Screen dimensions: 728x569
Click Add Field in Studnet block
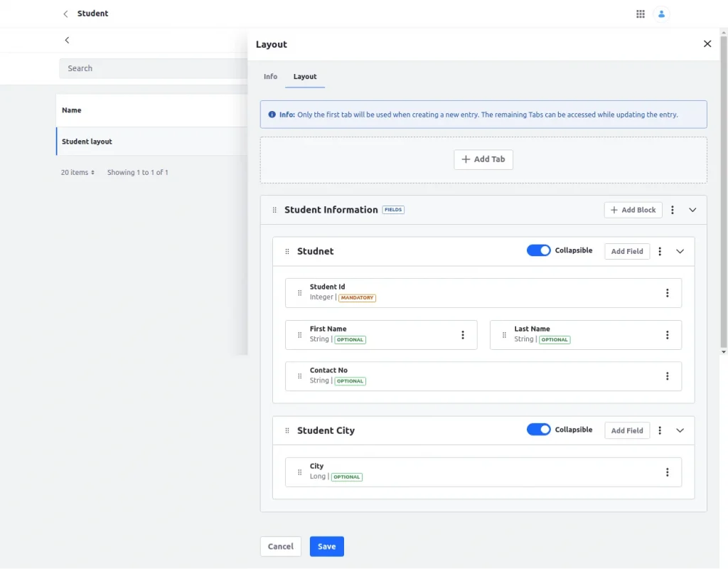627,251
